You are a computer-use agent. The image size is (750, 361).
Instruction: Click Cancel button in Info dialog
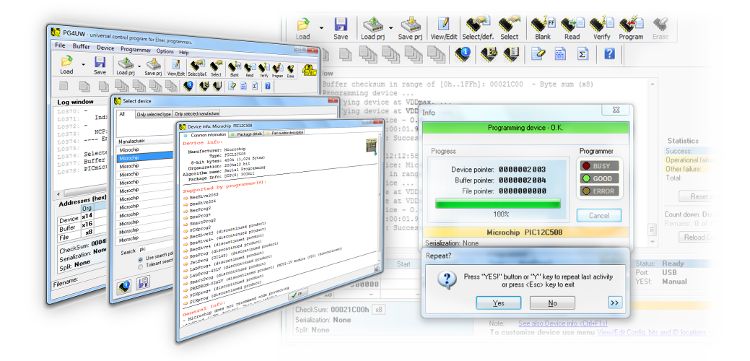click(599, 216)
